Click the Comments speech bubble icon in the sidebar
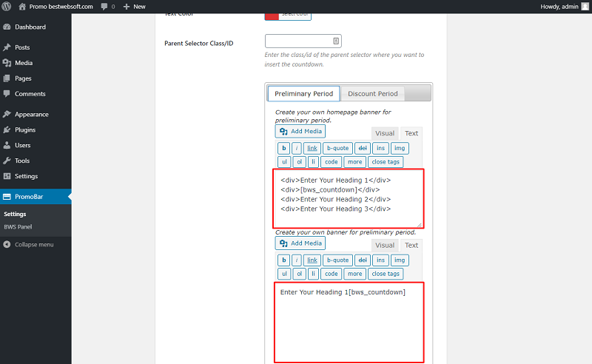This screenshot has width=592, height=364. [x=7, y=94]
